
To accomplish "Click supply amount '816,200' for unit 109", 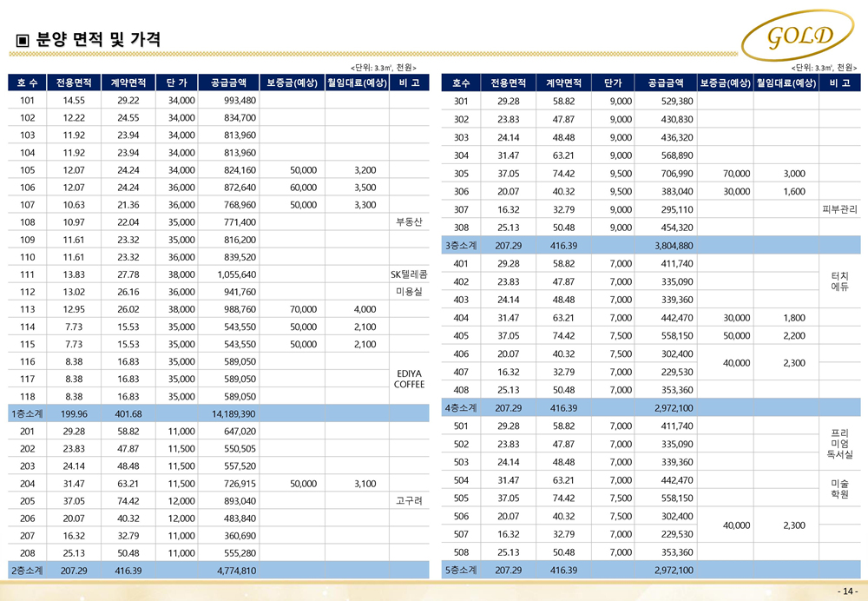I will tap(240, 240).
